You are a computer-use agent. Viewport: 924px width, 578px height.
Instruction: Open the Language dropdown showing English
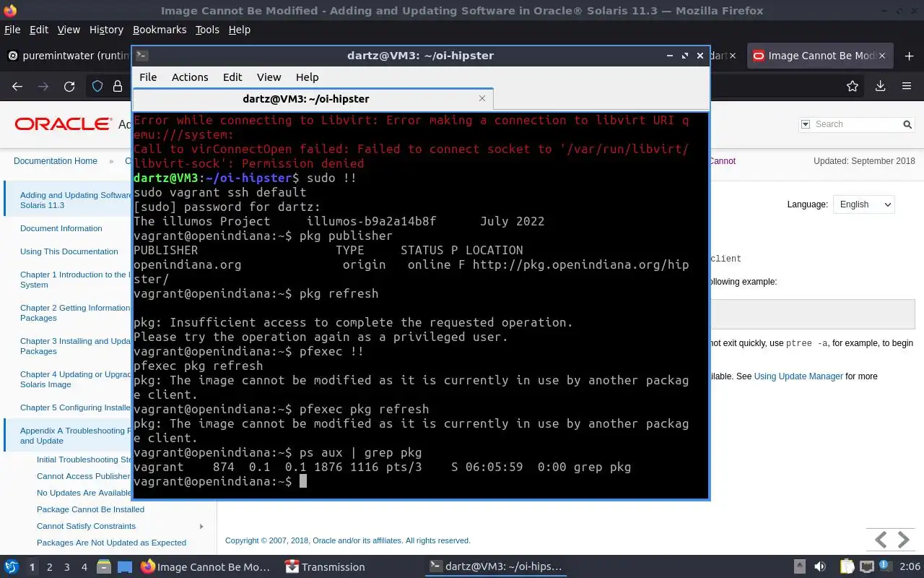[863, 204]
